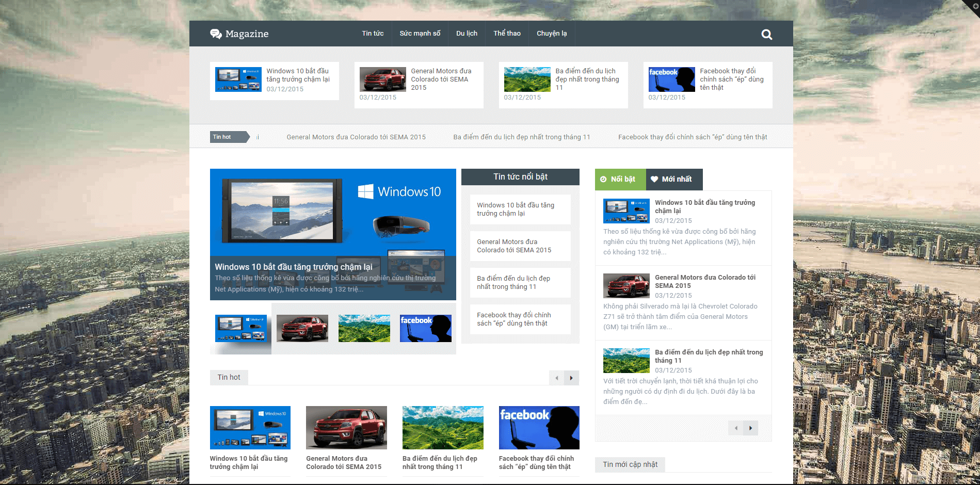Switch to the Nổi bật tab

pyautogui.click(x=620, y=180)
